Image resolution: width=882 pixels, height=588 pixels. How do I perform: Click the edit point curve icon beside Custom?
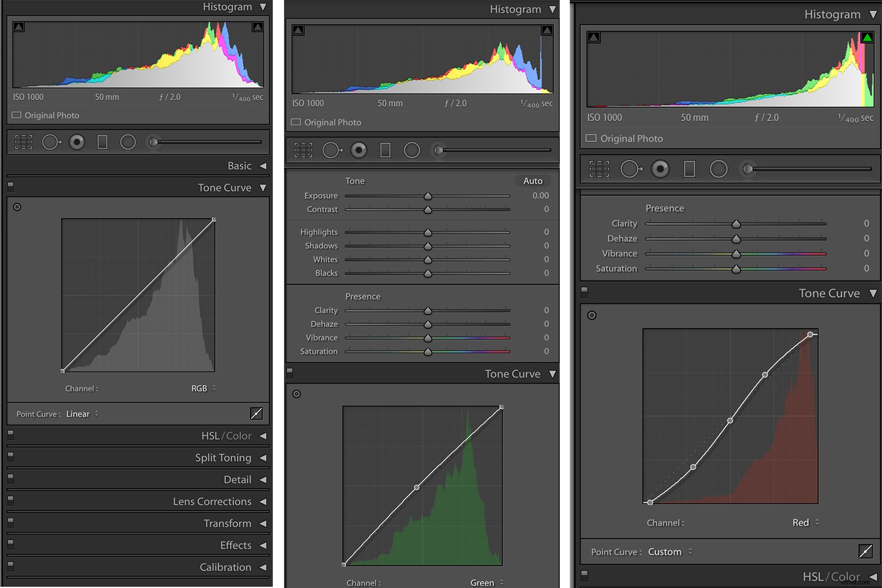pos(866,552)
